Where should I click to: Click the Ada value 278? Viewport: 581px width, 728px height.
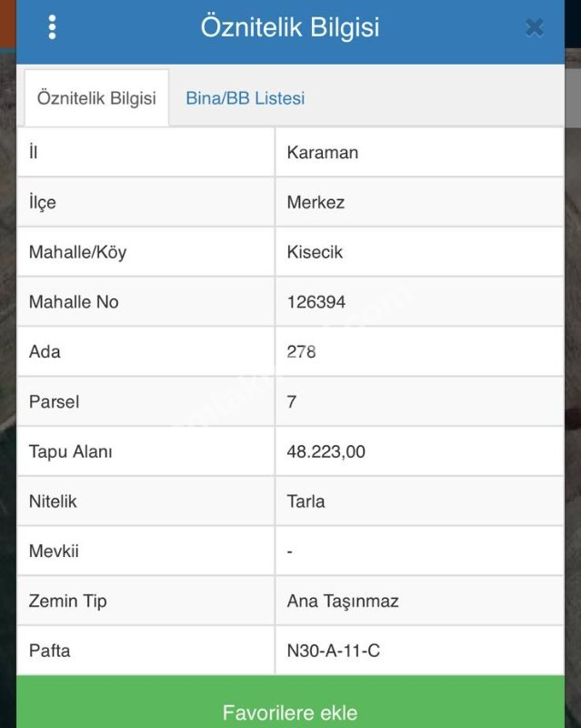[301, 351]
